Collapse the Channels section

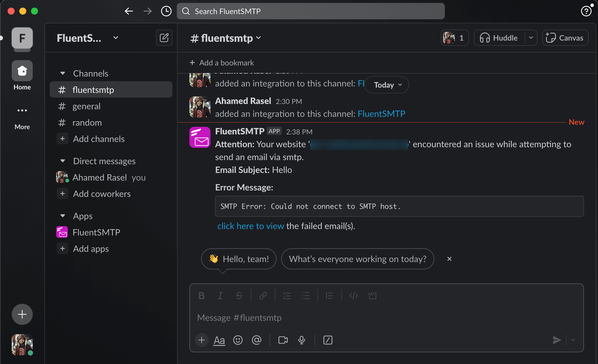click(x=63, y=73)
